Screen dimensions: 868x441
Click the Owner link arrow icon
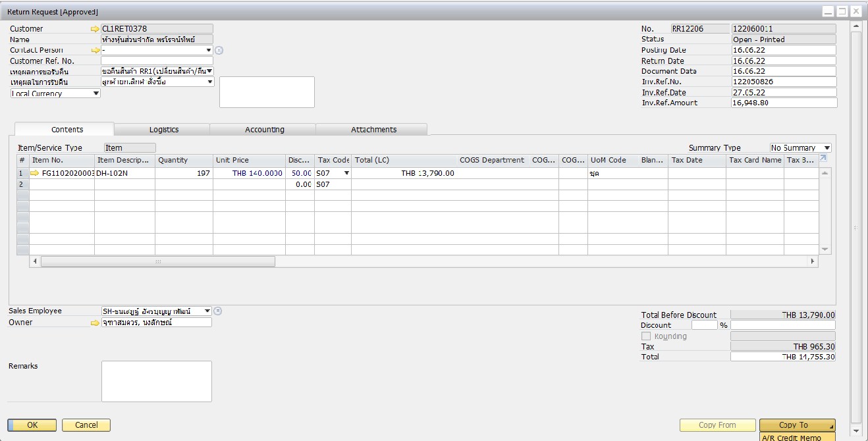[95, 323]
